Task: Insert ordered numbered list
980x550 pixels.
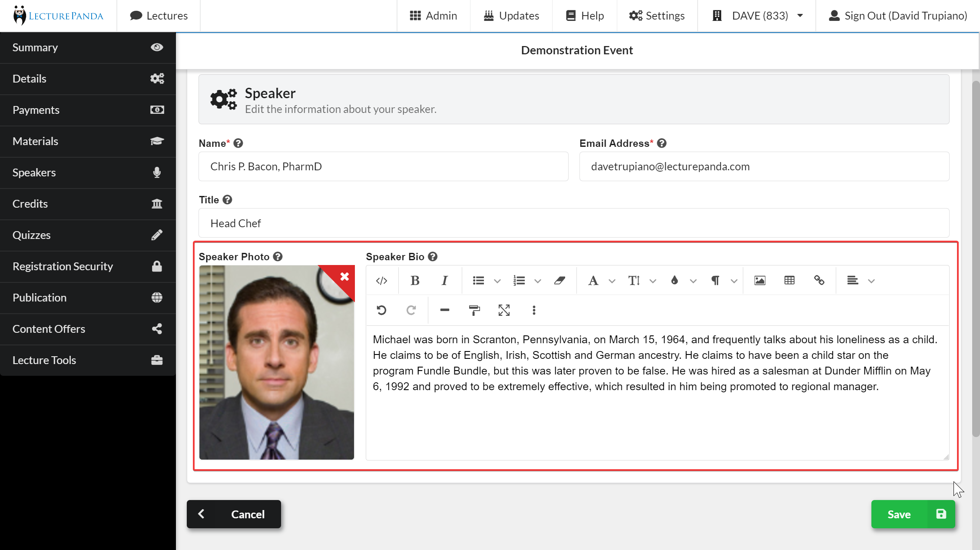Action: [519, 281]
